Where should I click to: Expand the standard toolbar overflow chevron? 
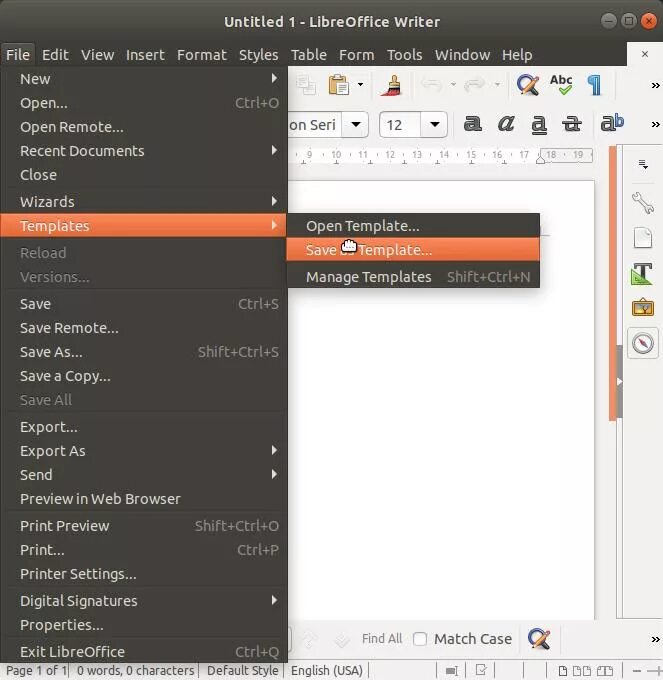(656, 85)
